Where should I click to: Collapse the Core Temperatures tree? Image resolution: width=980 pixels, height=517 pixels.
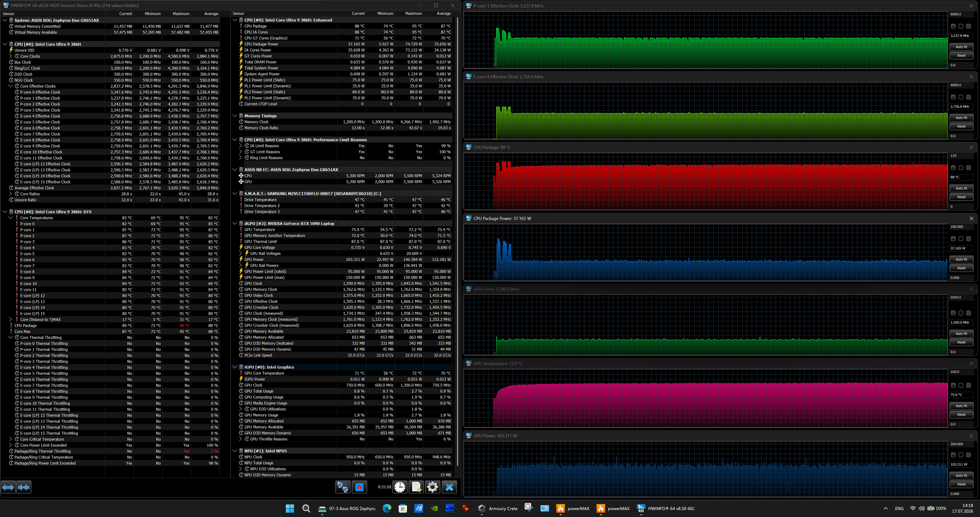point(11,218)
